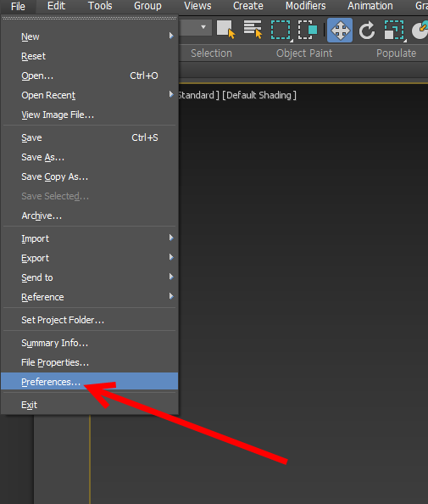Select the Select Object tool icon
This screenshot has height=504, width=428.
[x=226, y=30]
